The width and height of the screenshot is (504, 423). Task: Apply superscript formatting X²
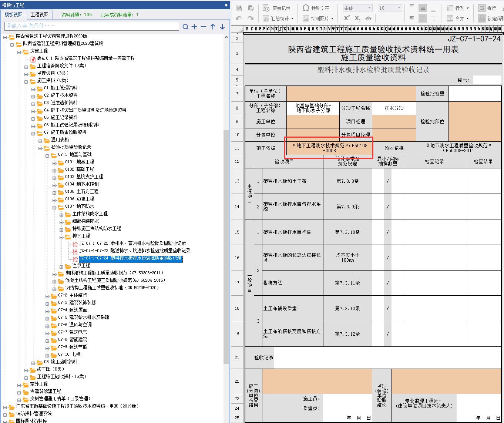347,18
